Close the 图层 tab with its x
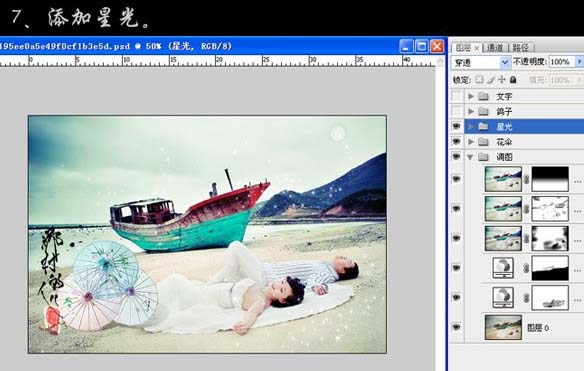 click(x=476, y=48)
